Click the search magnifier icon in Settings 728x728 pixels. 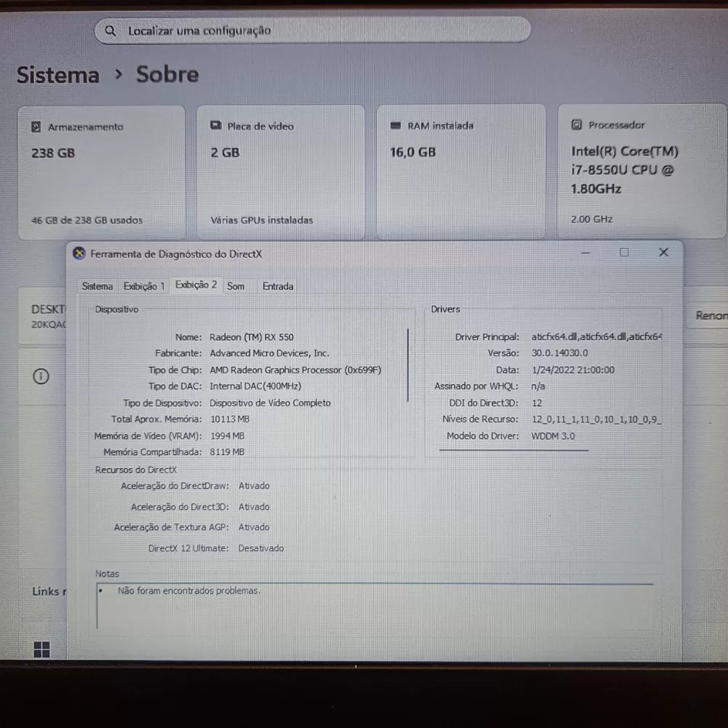tap(110, 31)
